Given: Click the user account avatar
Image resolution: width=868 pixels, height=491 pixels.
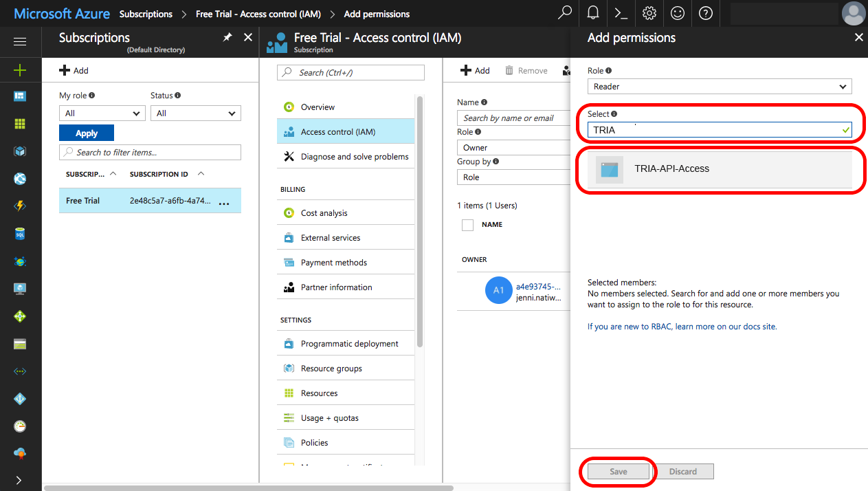Looking at the screenshot, I should pyautogui.click(x=853, y=13).
